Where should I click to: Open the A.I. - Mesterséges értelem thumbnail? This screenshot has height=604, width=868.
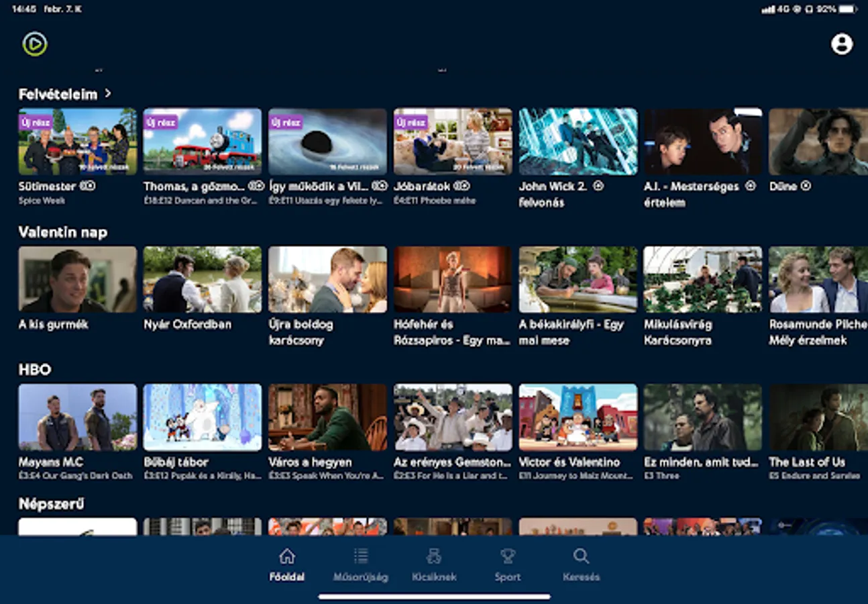pyautogui.click(x=703, y=142)
